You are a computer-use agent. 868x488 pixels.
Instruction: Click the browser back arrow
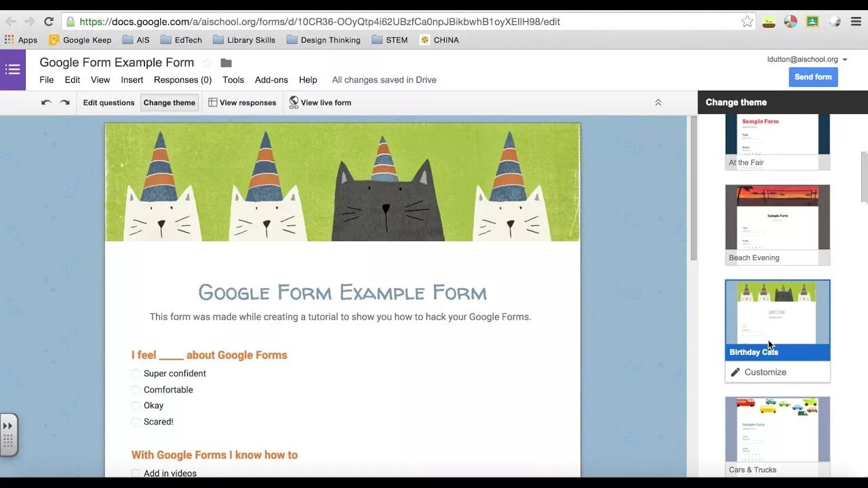click(x=11, y=22)
